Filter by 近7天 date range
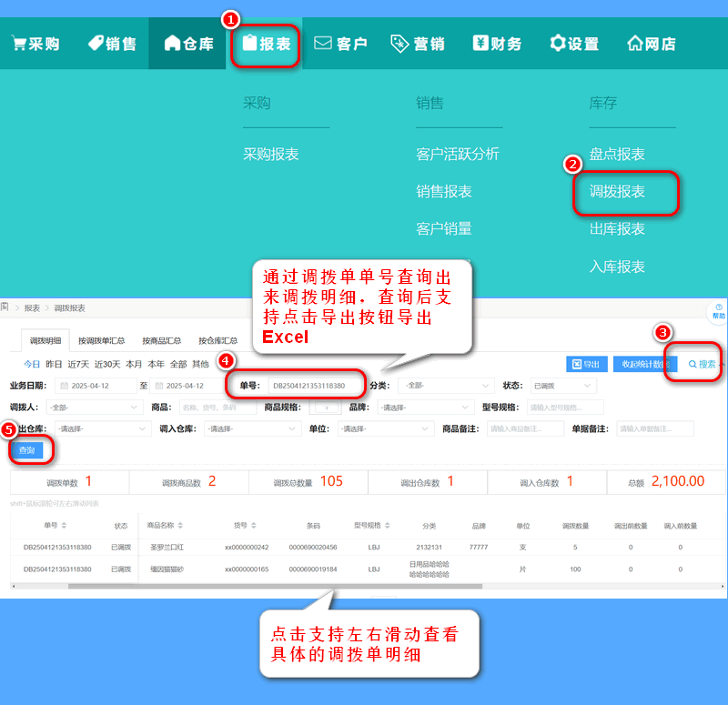The height and width of the screenshot is (705, 728). coord(78,365)
